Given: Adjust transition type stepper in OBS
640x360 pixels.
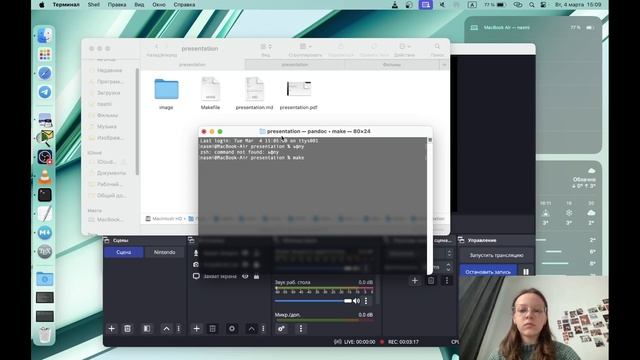Looking at the screenshot, I should pyautogui.click(x=449, y=253).
